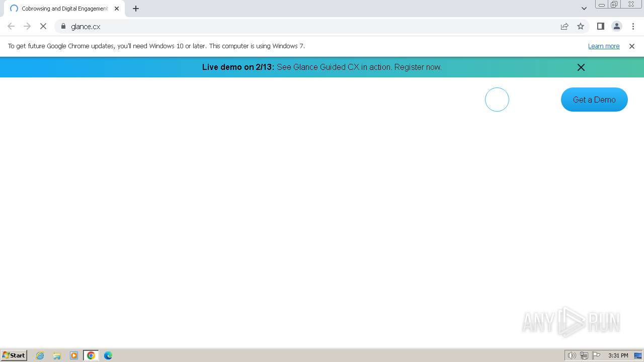Click the Get a Demo button
The image size is (644, 362).
pos(594,100)
